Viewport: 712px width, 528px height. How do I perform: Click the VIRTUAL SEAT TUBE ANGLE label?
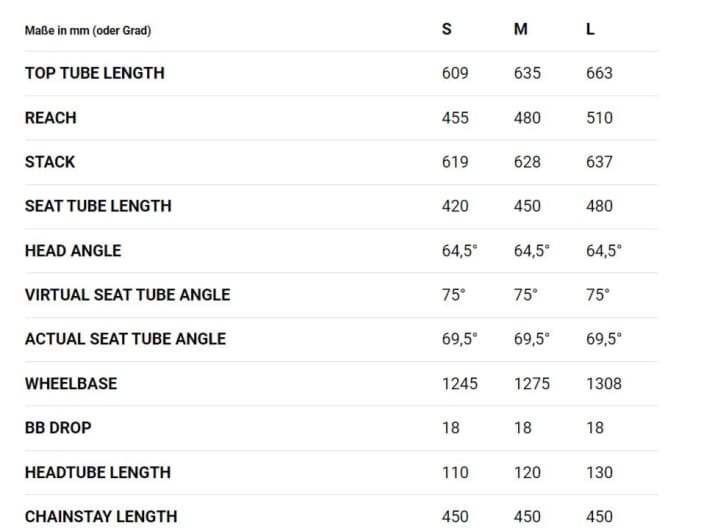tap(127, 295)
